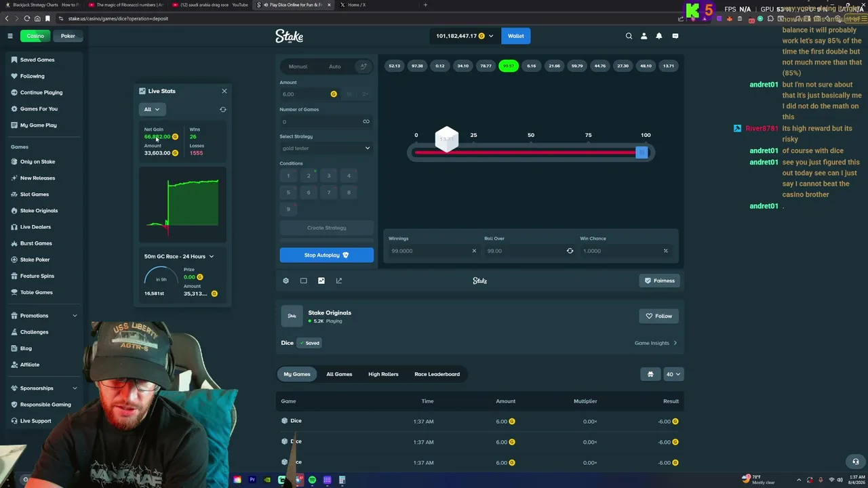Image resolution: width=868 pixels, height=488 pixels.
Task: Open the hamburger menu in Stake header
Action: point(10,36)
